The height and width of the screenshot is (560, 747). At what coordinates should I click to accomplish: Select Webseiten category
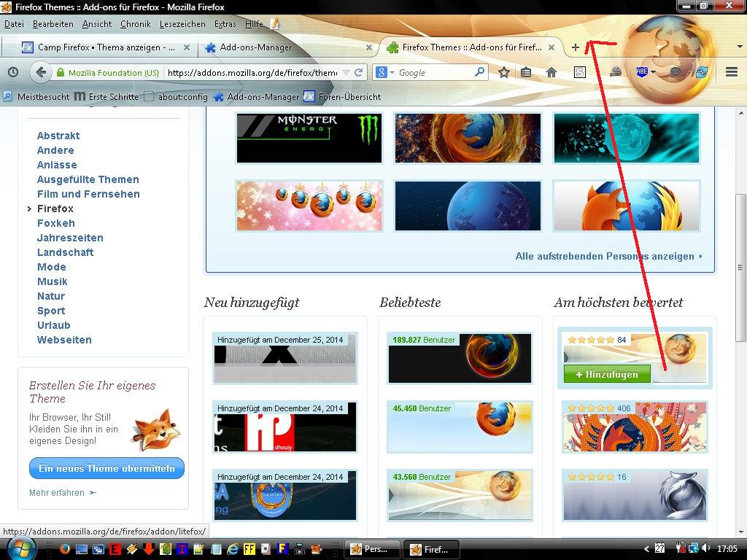pyautogui.click(x=64, y=340)
